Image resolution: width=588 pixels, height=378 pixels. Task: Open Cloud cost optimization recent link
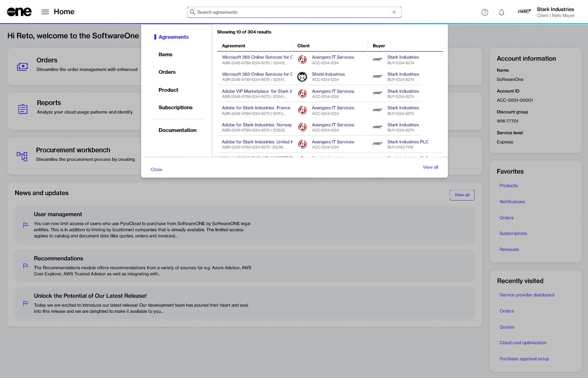click(523, 343)
